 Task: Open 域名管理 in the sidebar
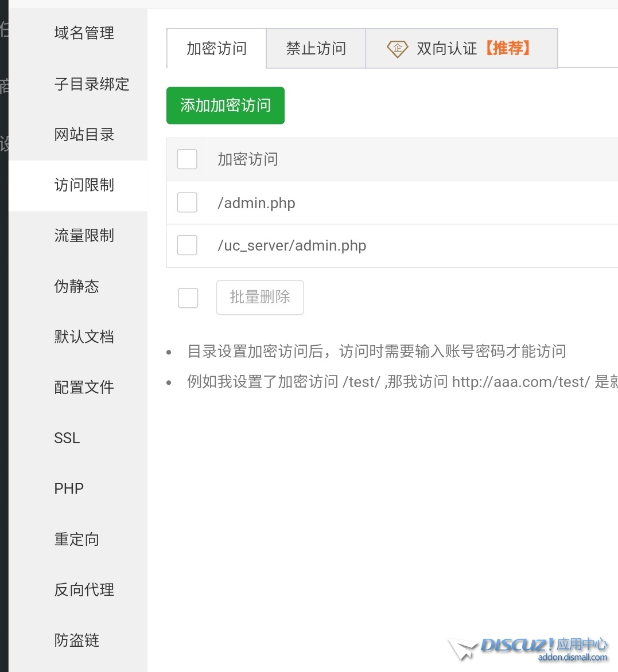click(84, 33)
